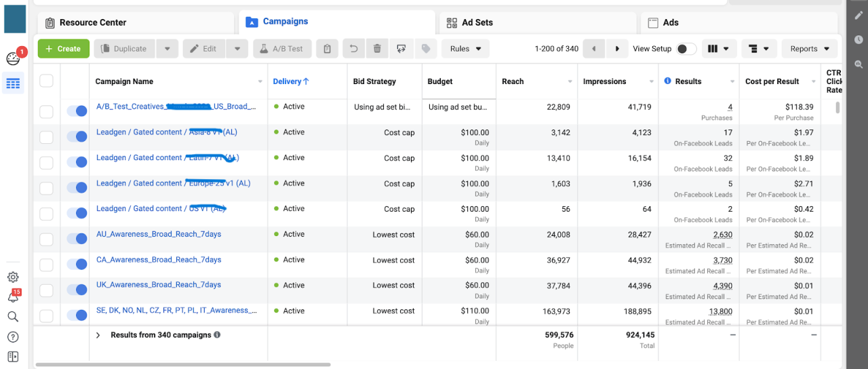The width and height of the screenshot is (868, 369).
Task: Open the Reports dropdown menu
Action: (x=810, y=49)
